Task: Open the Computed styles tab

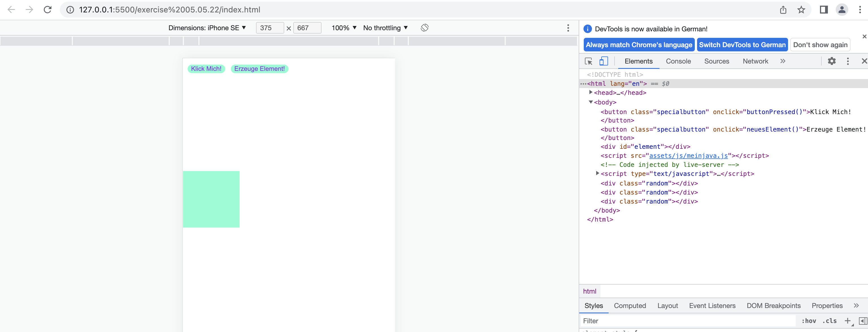Action: coord(630,306)
